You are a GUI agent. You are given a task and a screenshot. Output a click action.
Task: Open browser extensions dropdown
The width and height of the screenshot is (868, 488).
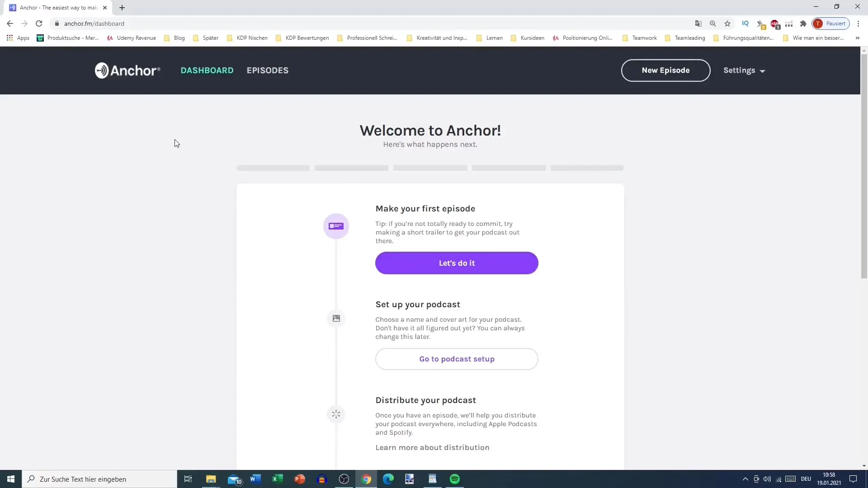[804, 23]
